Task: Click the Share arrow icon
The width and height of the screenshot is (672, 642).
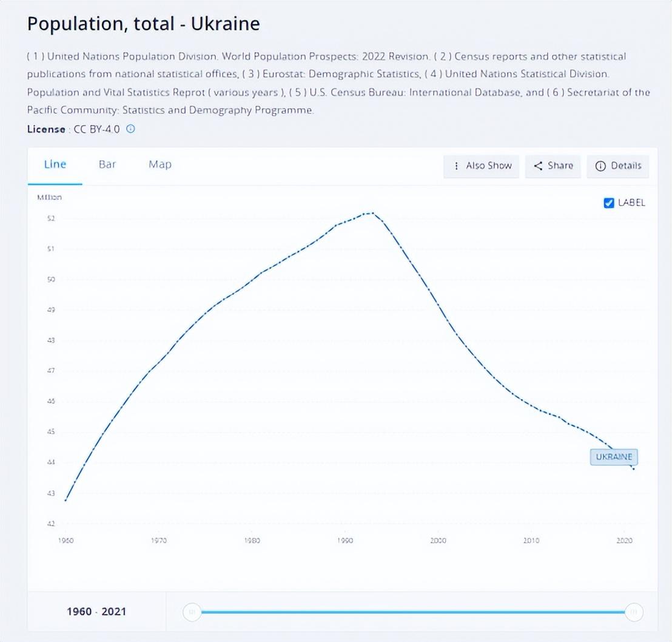Action: [x=538, y=166]
